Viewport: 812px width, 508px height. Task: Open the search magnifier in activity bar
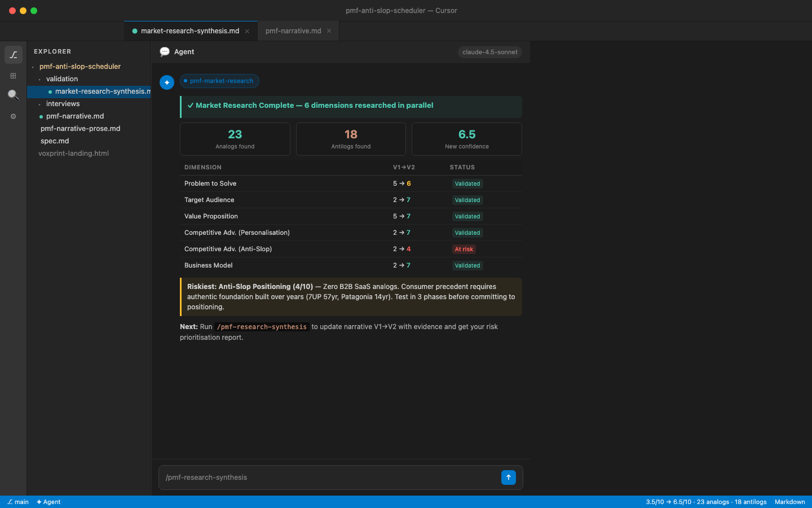click(14, 95)
